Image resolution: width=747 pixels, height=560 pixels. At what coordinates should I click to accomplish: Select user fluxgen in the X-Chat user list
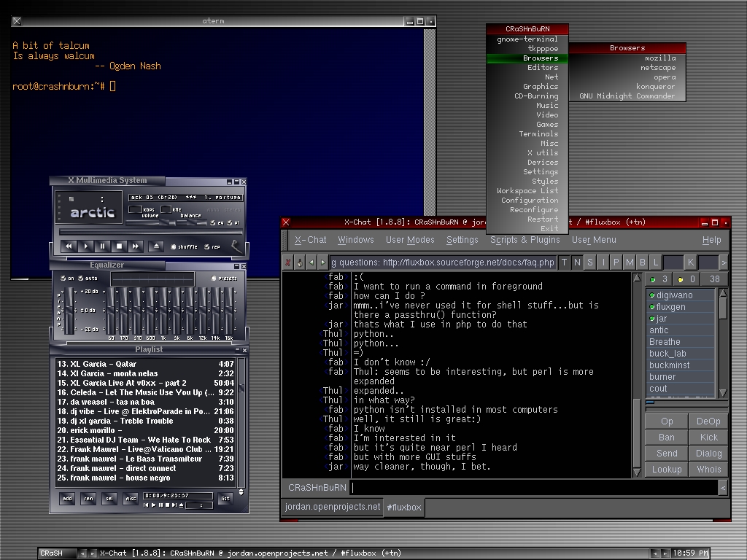coord(681,307)
